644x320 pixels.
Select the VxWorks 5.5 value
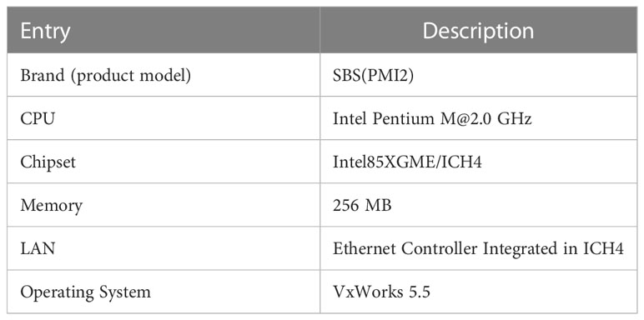point(381,292)
